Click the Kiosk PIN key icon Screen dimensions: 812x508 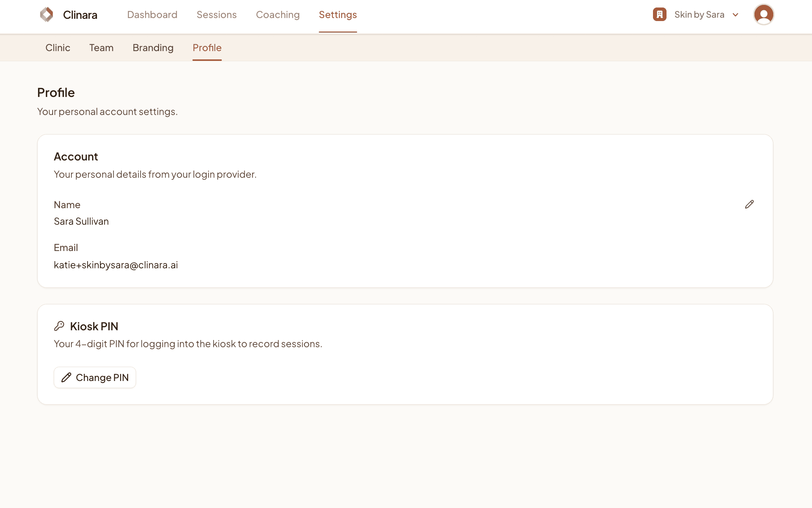[59, 326]
